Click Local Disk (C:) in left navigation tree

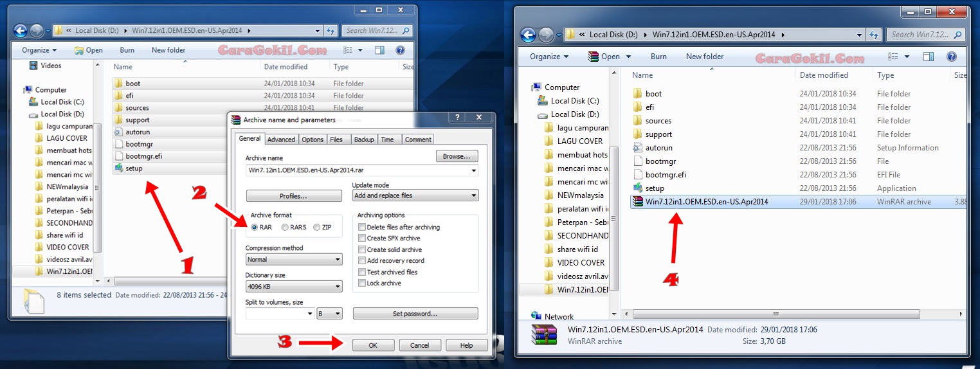[62, 102]
